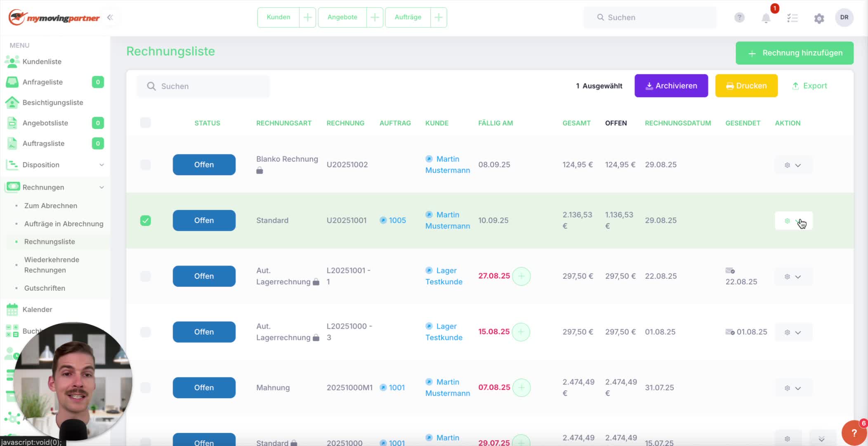Archive the selected invoice with Archivieren

671,86
